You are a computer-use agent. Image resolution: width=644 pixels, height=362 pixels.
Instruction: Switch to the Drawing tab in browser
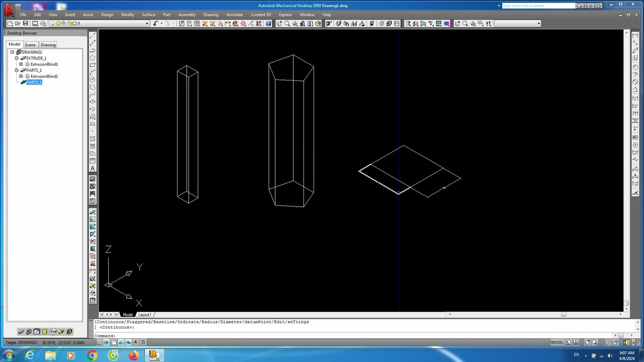(48, 45)
